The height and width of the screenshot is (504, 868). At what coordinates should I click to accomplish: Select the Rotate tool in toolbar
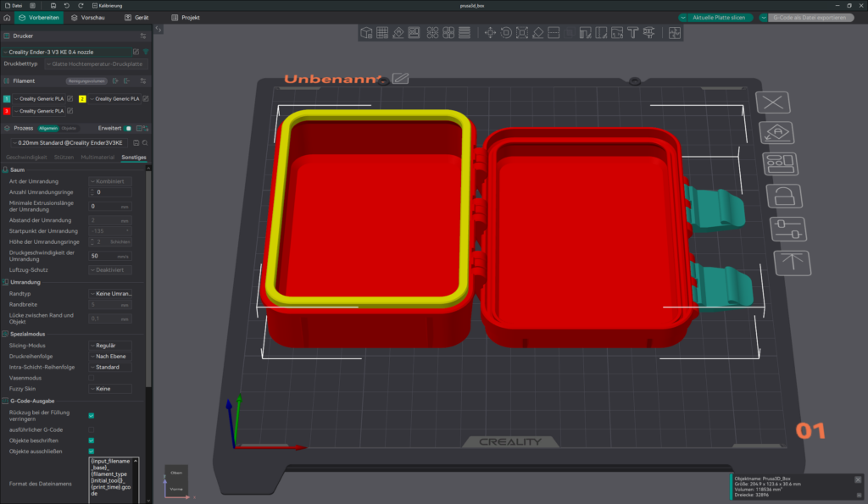[506, 33]
